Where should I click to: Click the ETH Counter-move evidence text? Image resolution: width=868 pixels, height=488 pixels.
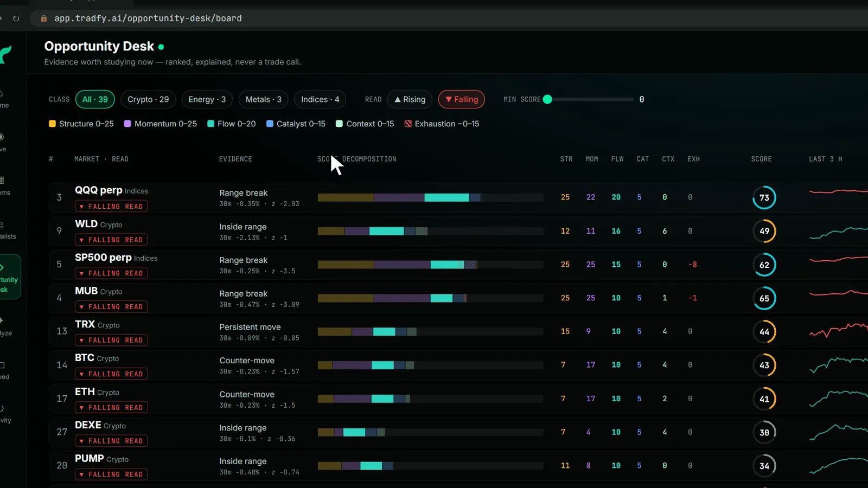click(x=247, y=394)
